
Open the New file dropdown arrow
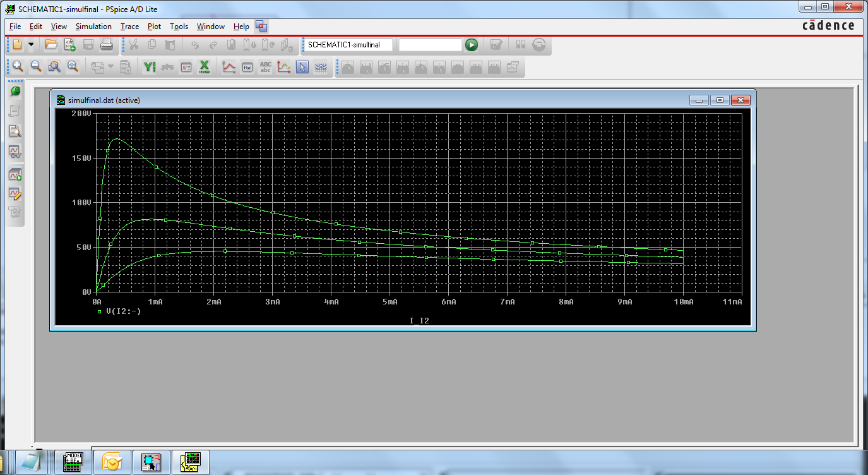click(x=30, y=45)
